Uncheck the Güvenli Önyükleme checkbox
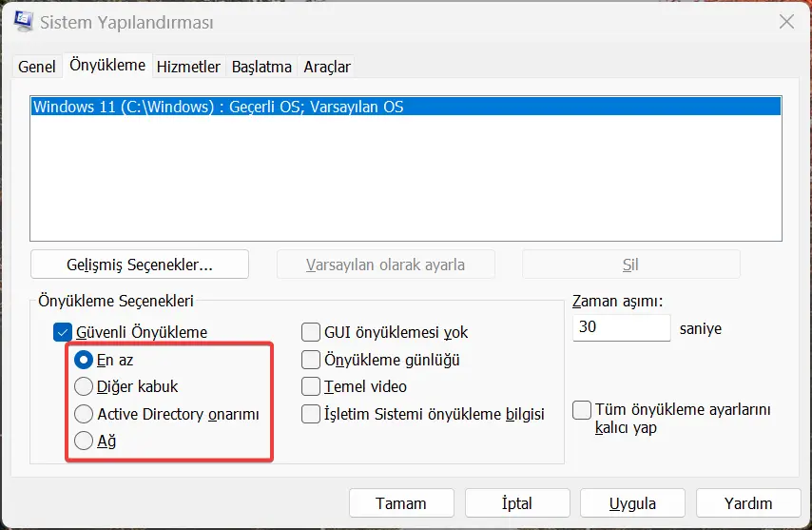The image size is (812, 530). [63, 332]
